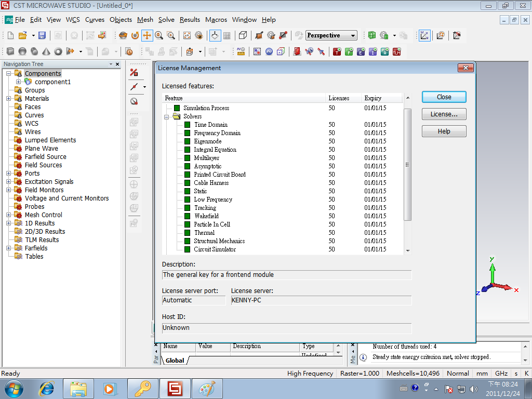Create a brick shape
The width and height of the screenshot is (532, 399).
click(10, 51)
